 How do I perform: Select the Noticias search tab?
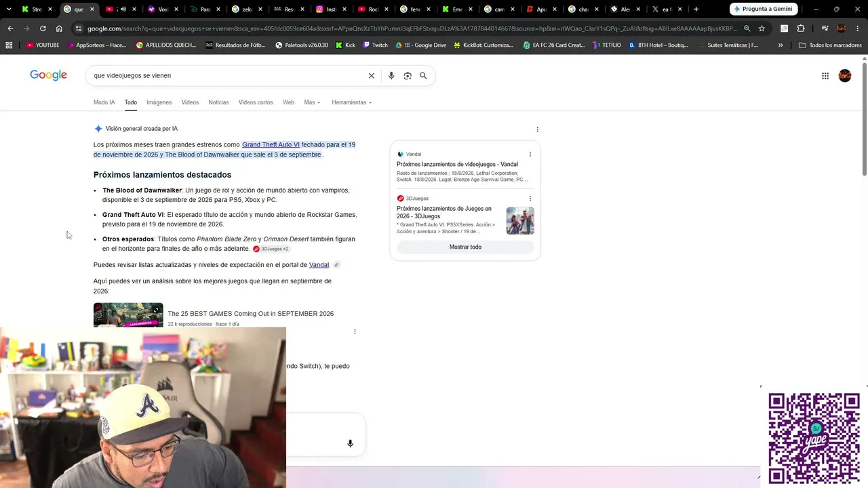click(x=218, y=102)
